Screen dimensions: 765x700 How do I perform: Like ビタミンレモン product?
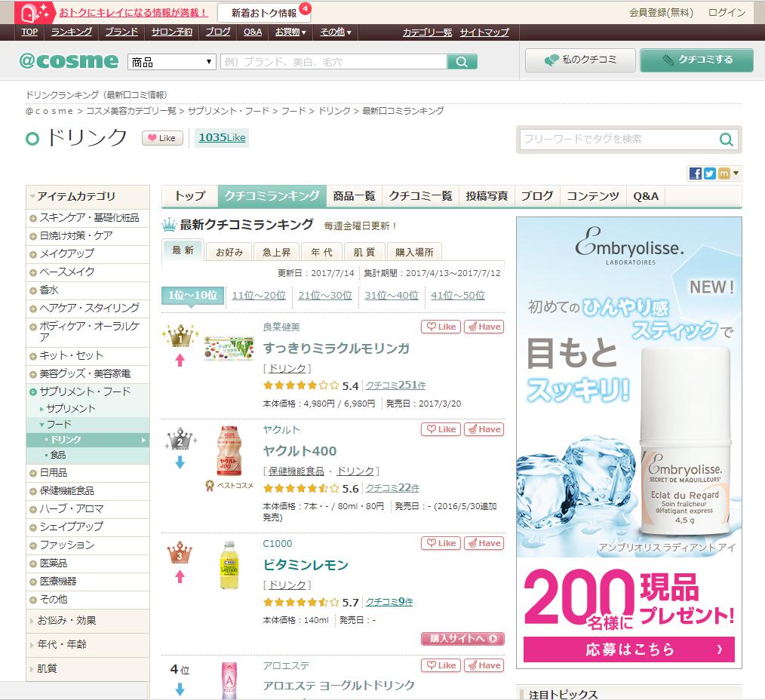pos(441,543)
